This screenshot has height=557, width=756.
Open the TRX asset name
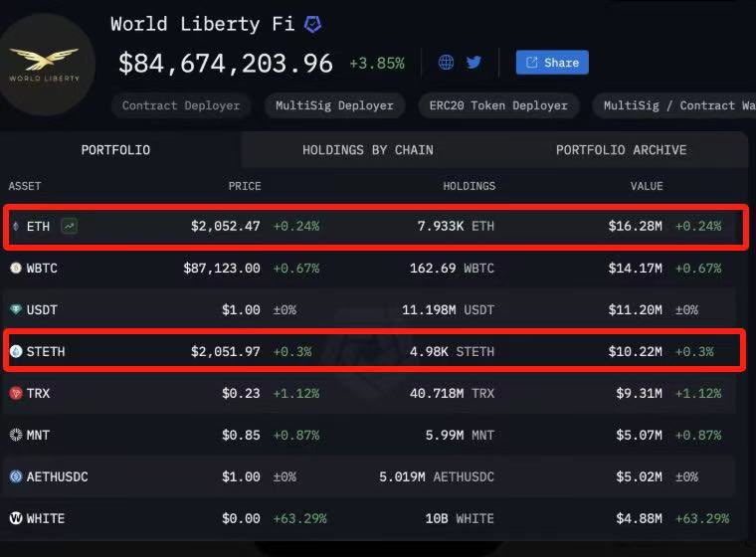(x=38, y=393)
